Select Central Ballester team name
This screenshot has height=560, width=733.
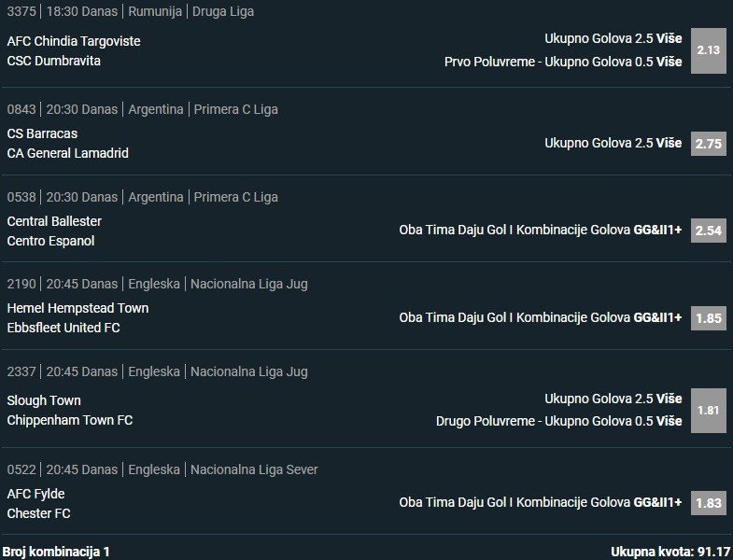pyautogui.click(x=54, y=221)
